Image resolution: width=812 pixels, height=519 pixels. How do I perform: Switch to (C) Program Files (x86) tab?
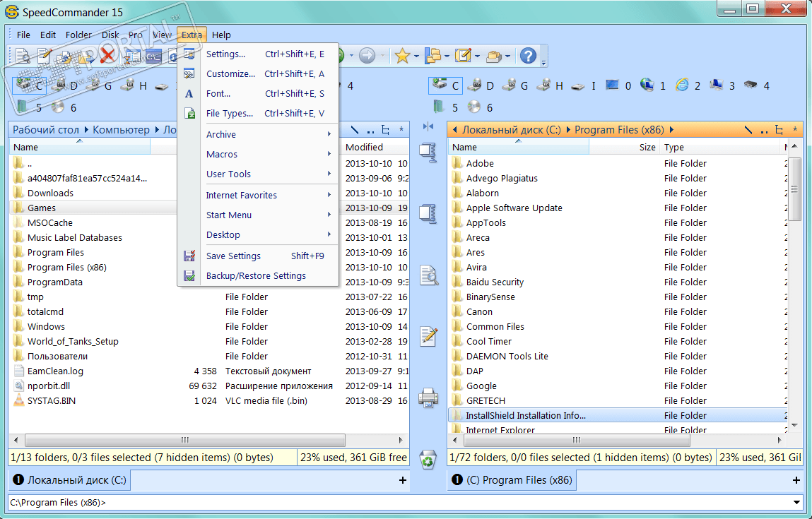[x=512, y=479]
